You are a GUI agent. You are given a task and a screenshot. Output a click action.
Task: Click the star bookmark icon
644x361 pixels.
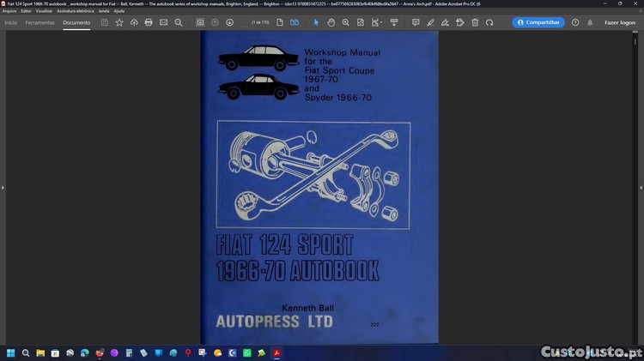[119, 22]
